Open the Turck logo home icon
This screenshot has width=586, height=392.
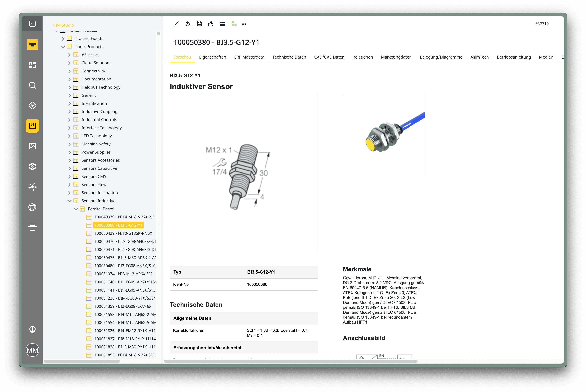pos(32,44)
